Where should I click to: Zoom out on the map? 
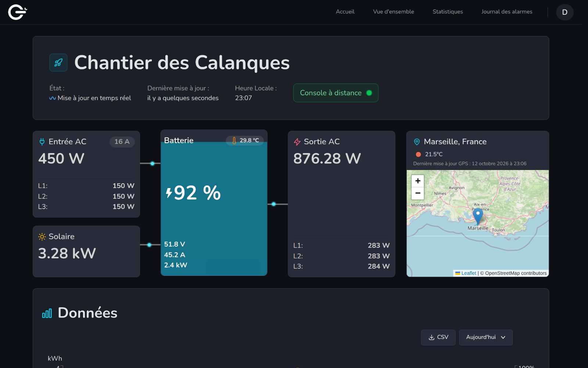[x=418, y=193]
